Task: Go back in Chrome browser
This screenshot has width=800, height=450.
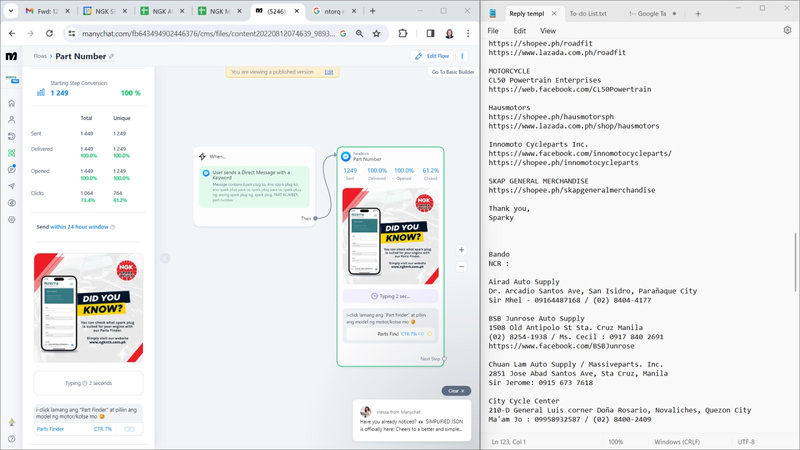Action: 12,33
